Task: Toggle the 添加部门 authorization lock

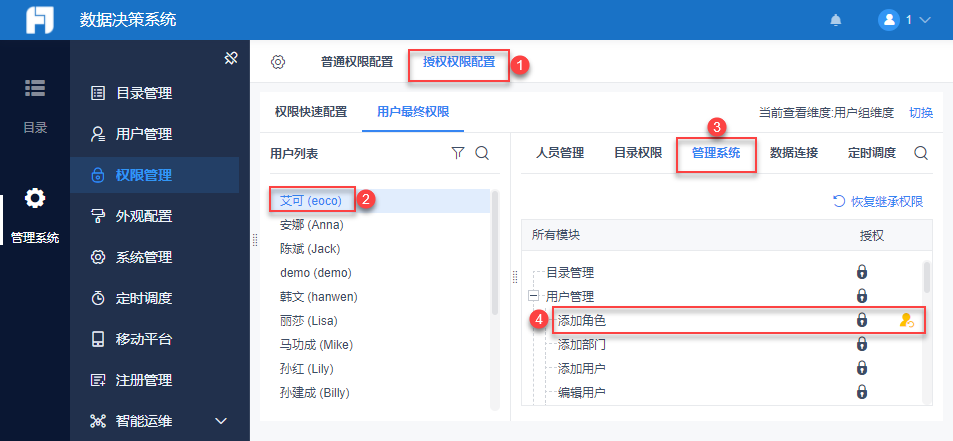Action: (861, 344)
